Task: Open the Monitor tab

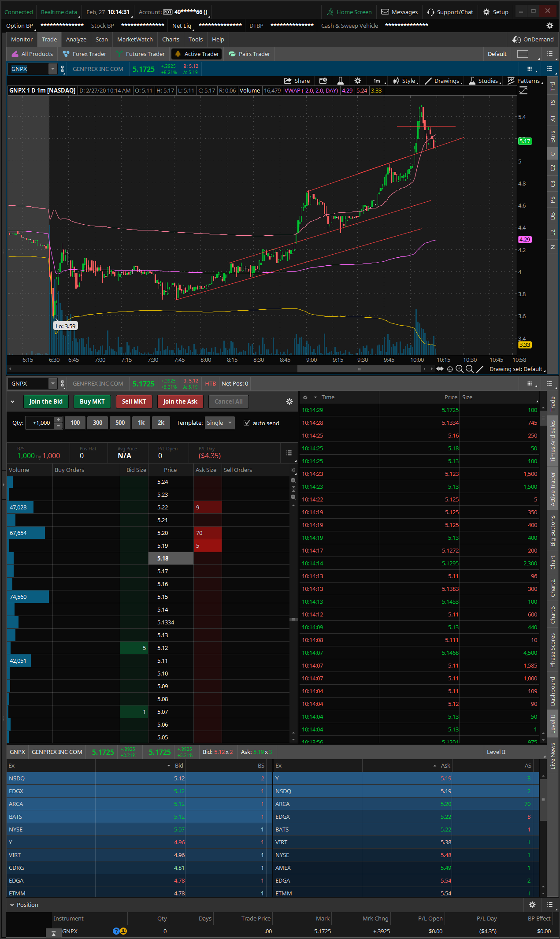Action: (22, 39)
